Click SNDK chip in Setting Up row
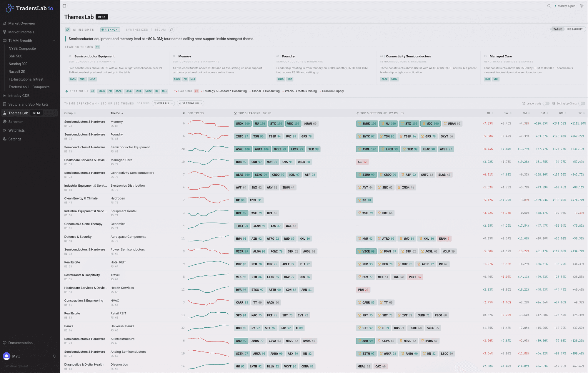Image resolution: width=588 pixels, height=373 pixels. click(x=101, y=91)
